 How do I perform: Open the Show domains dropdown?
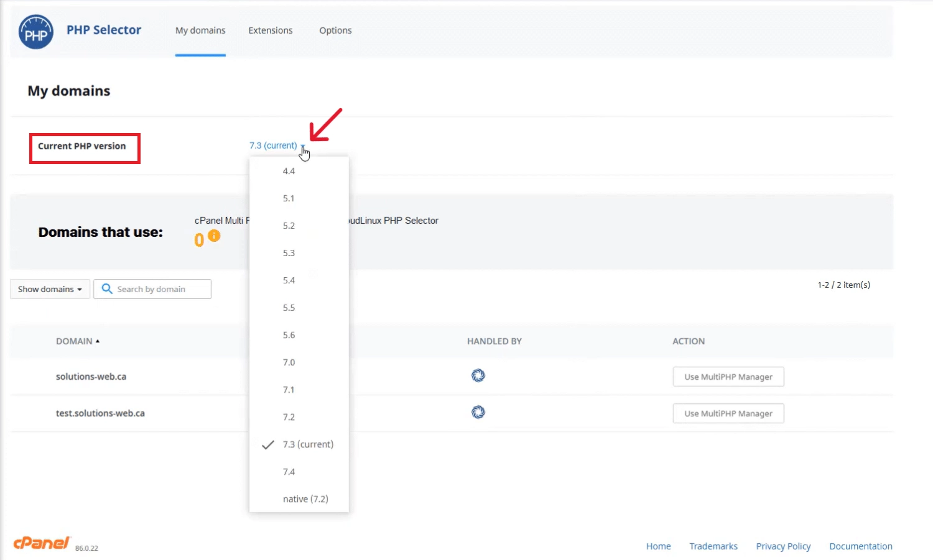point(49,288)
